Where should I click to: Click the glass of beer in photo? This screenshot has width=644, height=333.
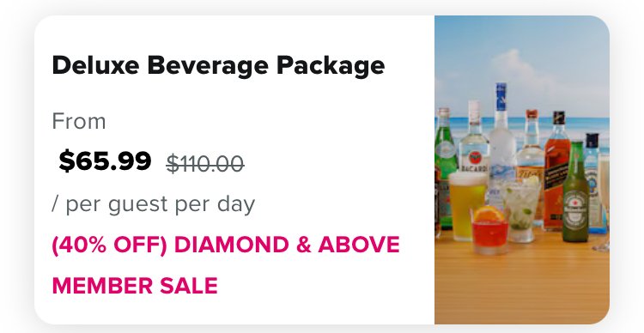pos(467,205)
